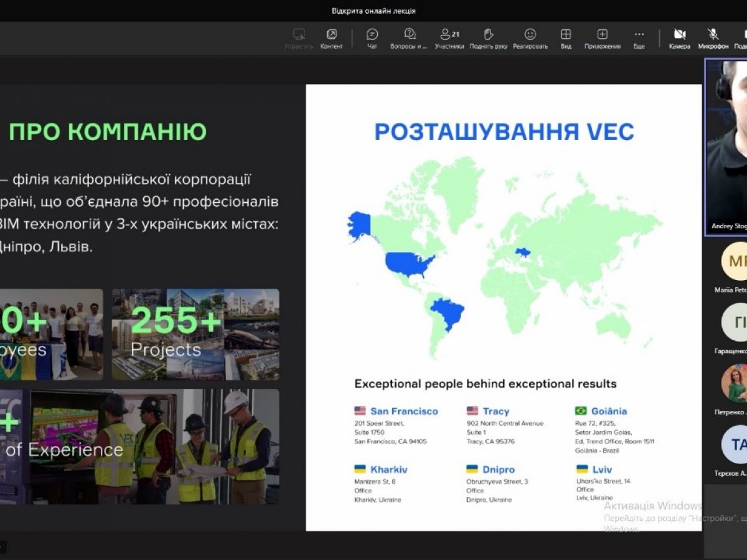Open the Чат chat panel
Image resolution: width=747 pixels, height=560 pixels.
372,35
